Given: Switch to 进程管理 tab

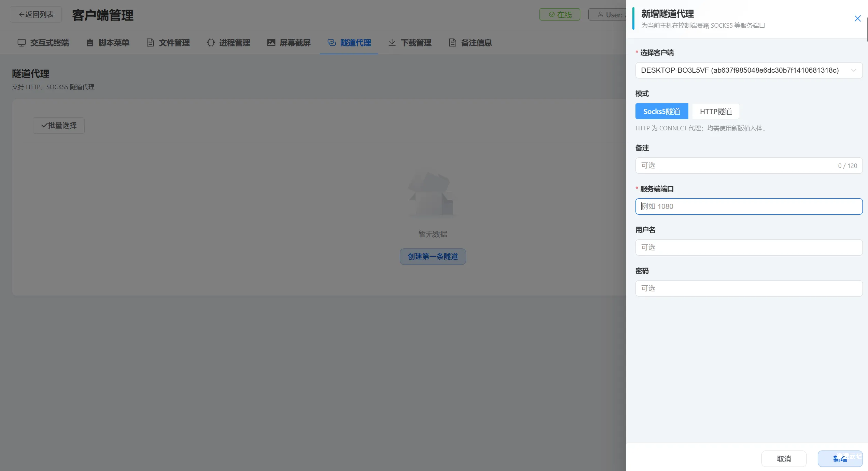Looking at the screenshot, I should (x=228, y=43).
